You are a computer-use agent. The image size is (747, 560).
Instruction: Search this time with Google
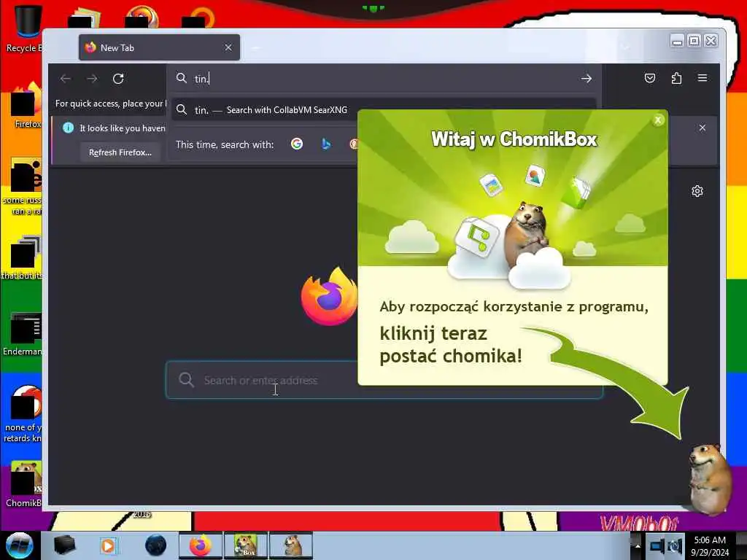point(297,144)
